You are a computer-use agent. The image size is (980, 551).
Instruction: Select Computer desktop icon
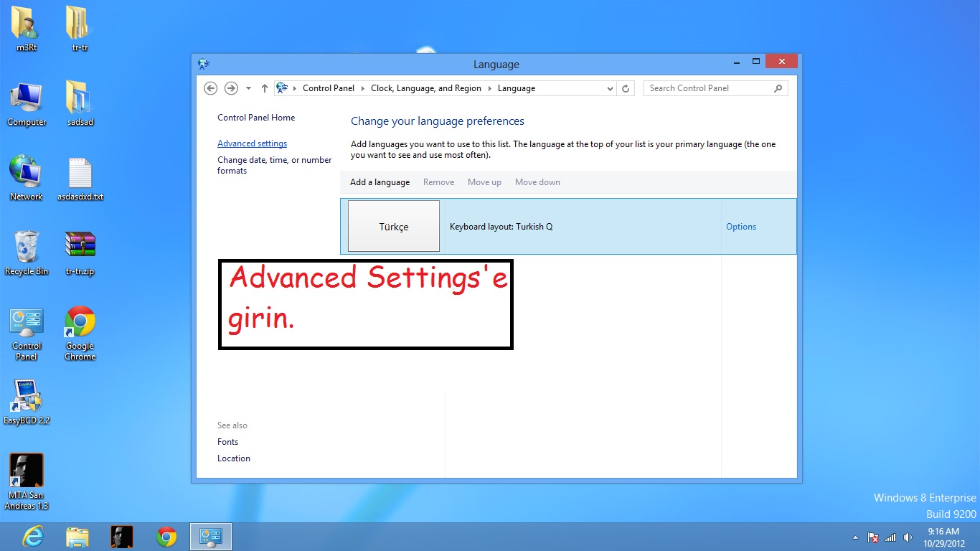(27, 104)
